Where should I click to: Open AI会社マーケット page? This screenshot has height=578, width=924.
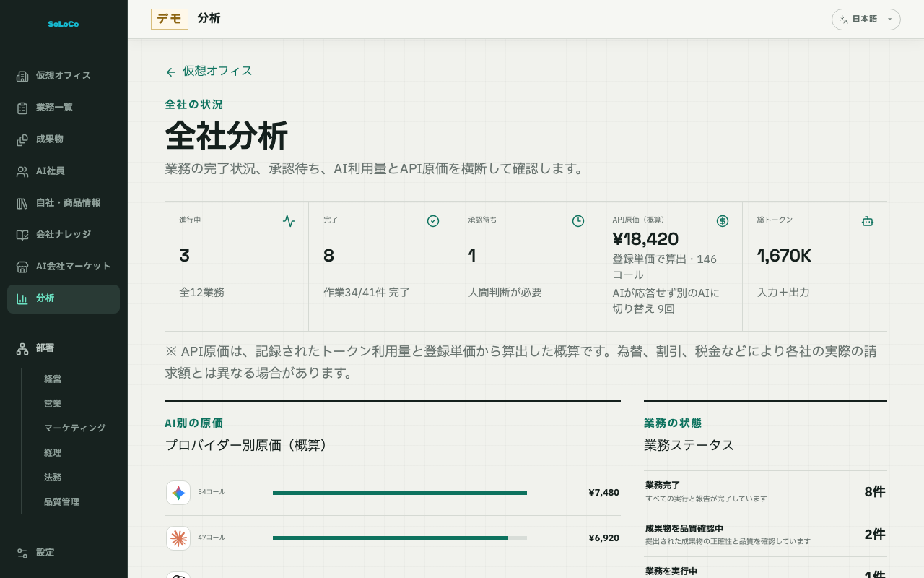(x=64, y=267)
